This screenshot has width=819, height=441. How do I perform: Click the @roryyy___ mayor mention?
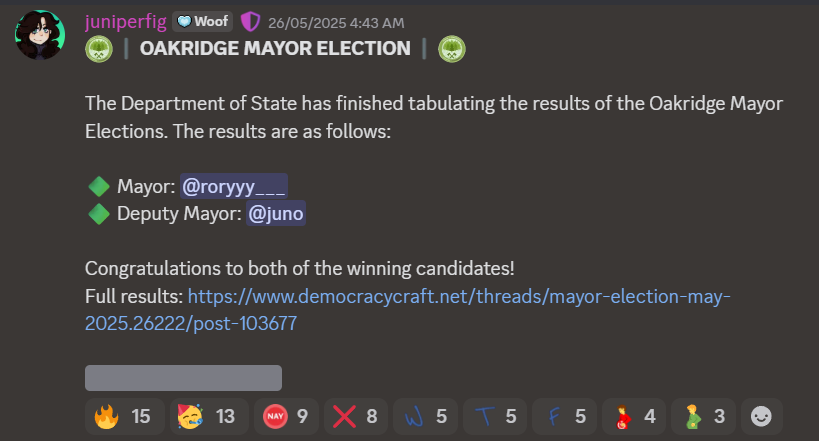point(233,187)
